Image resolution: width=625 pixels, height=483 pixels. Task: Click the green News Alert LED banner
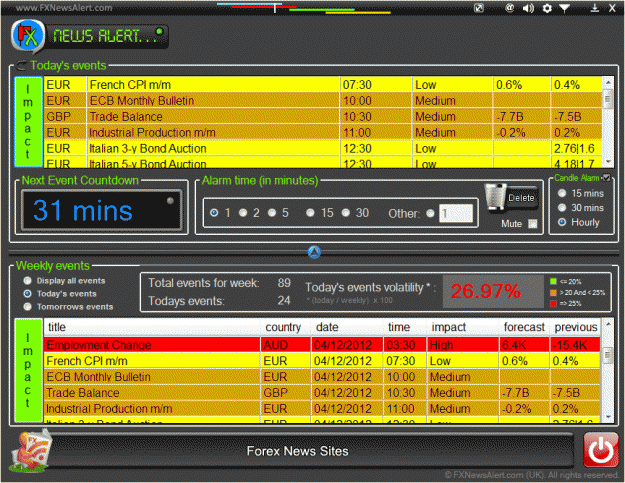click(108, 36)
